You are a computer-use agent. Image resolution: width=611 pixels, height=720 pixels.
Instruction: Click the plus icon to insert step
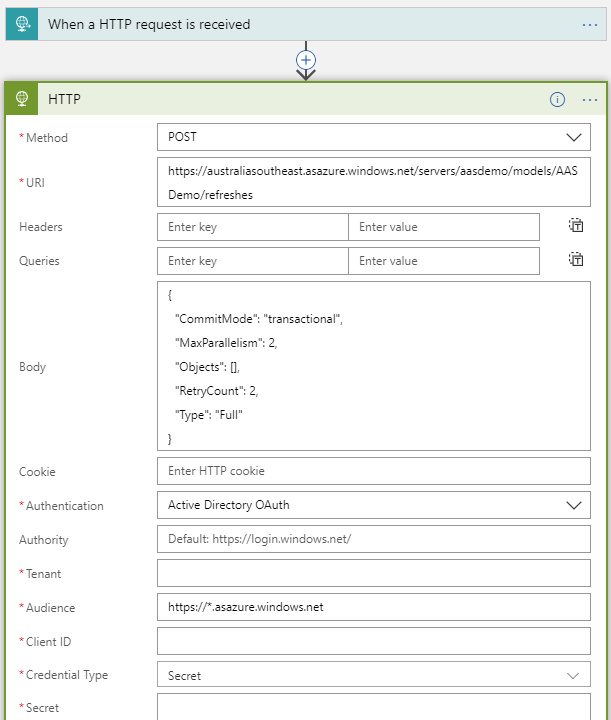coord(306,60)
